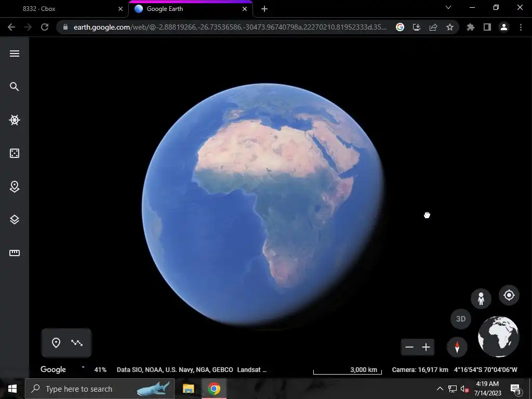This screenshot has height=399, width=532.
Task: Open Map Style layers icon
Action: 14,220
